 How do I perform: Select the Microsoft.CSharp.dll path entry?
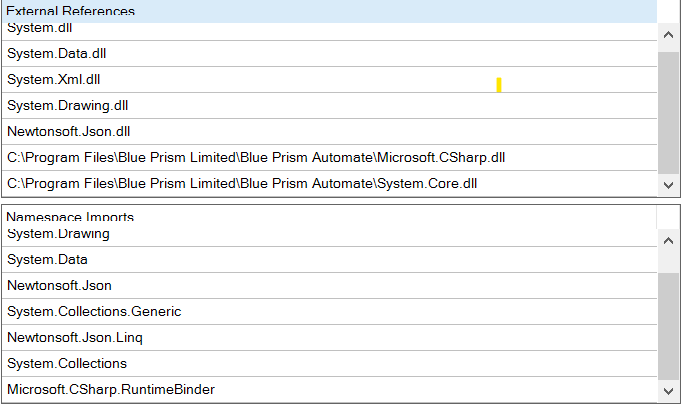[x=329, y=158]
